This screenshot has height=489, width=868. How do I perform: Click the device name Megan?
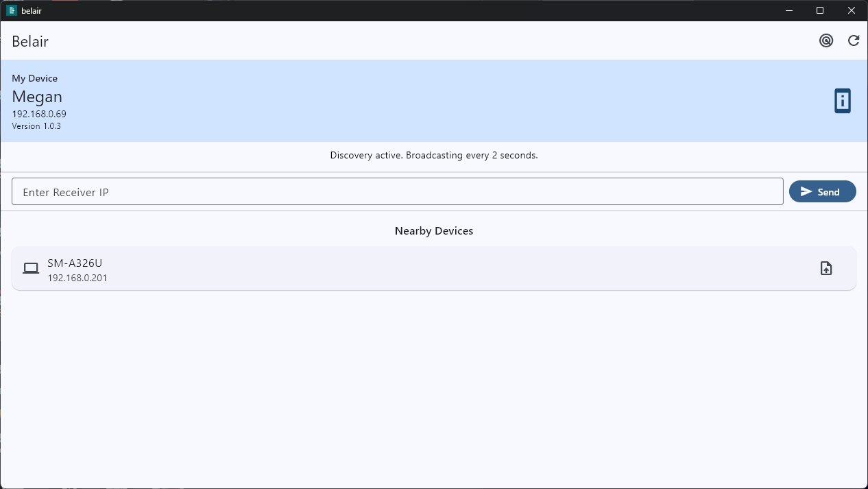click(x=37, y=97)
